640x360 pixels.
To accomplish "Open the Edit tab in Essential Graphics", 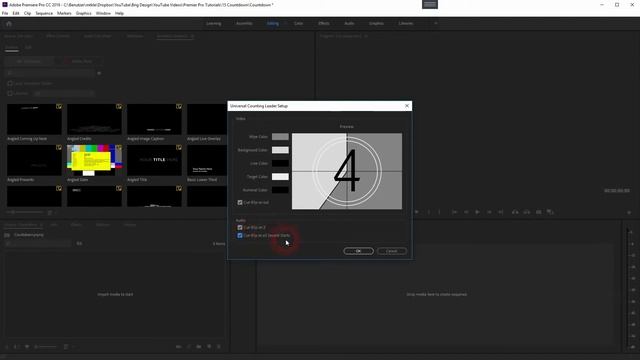I will coord(28,48).
